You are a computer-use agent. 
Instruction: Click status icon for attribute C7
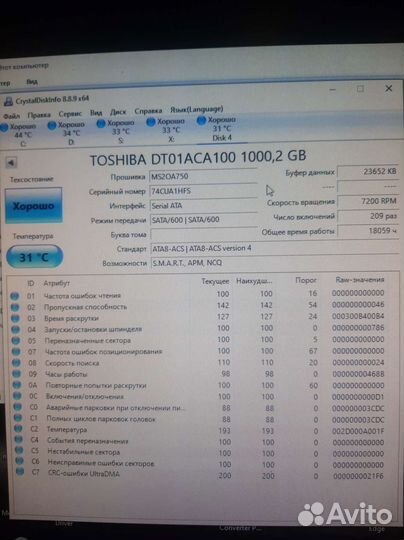point(20,471)
